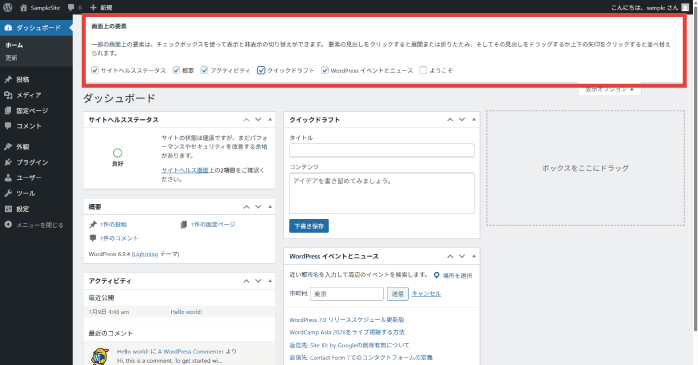The width and height of the screenshot is (698, 365).
Task: Uncheck WordPress イベントとニュース checkbox
Action: pos(325,70)
